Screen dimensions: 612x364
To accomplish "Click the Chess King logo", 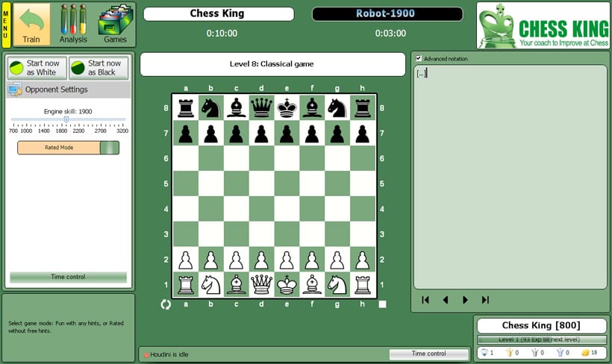I will [543, 25].
